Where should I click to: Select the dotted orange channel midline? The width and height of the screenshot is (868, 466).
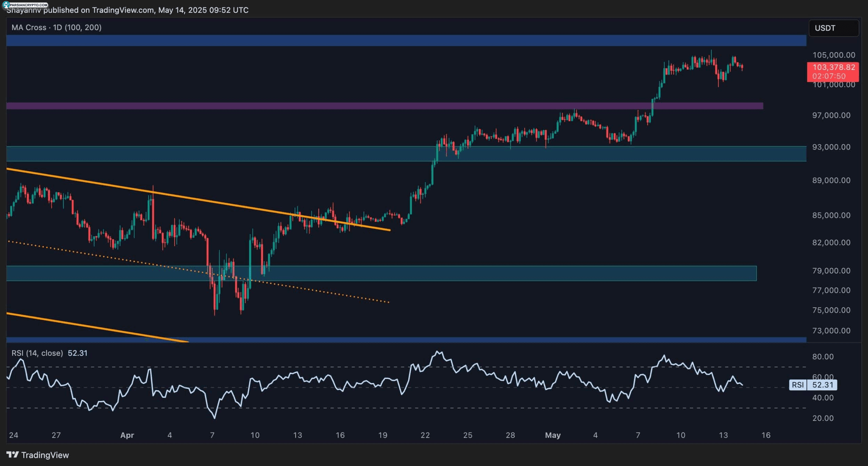tap(198, 272)
